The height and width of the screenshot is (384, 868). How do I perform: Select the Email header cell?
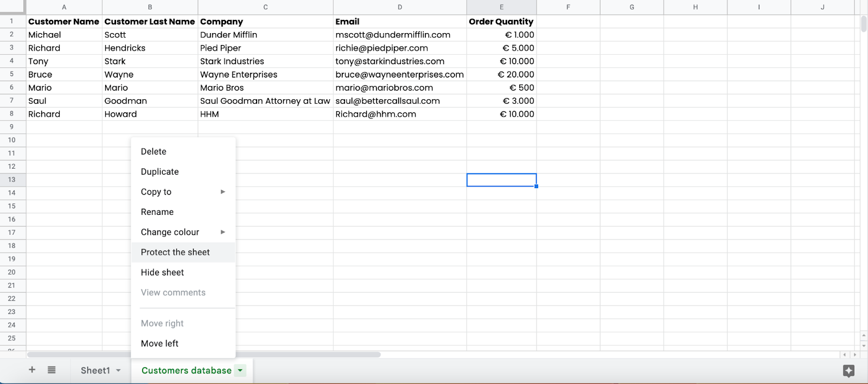pyautogui.click(x=400, y=22)
